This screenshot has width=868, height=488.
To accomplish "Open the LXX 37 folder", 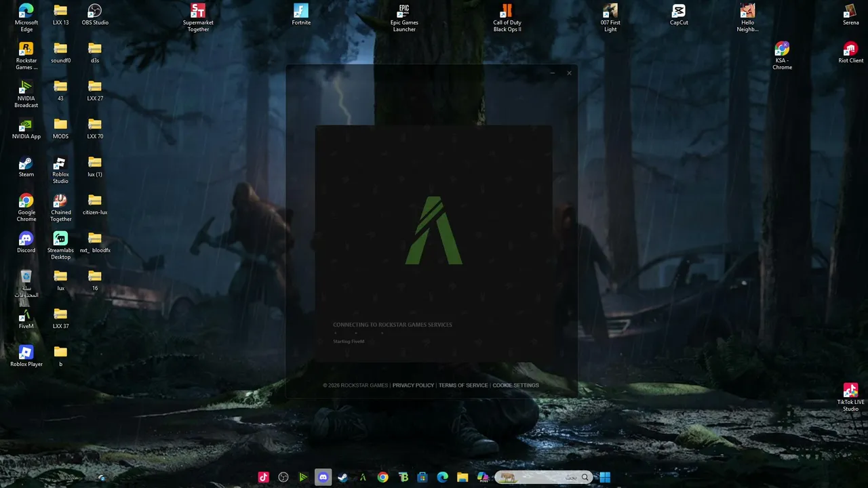I will pyautogui.click(x=60, y=319).
